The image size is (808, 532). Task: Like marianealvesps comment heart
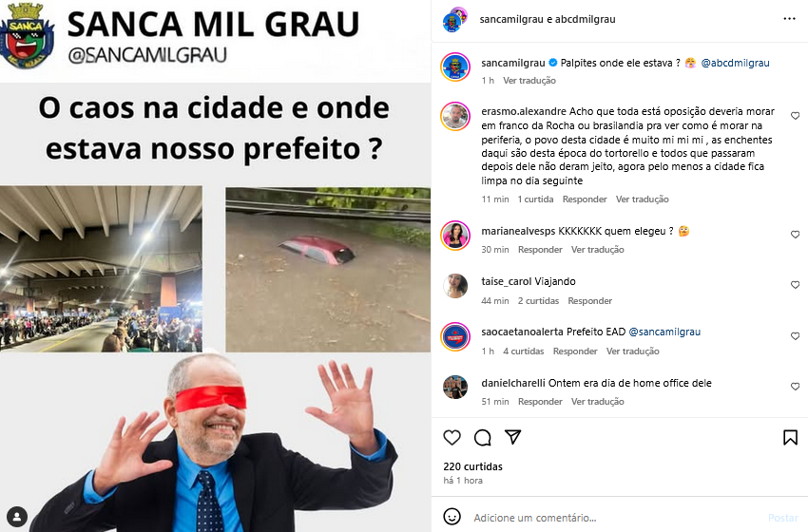pyautogui.click(x=795, y=235)
